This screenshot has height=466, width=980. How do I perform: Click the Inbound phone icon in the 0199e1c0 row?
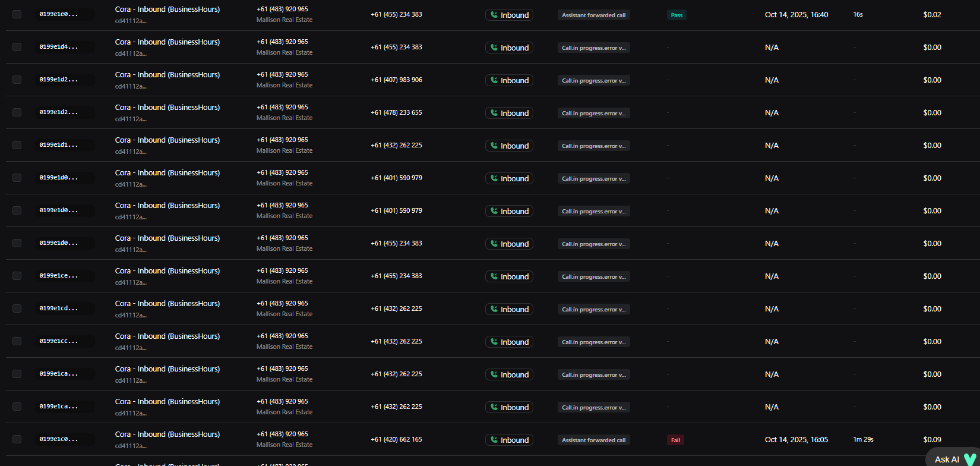(x=494, y=440)
